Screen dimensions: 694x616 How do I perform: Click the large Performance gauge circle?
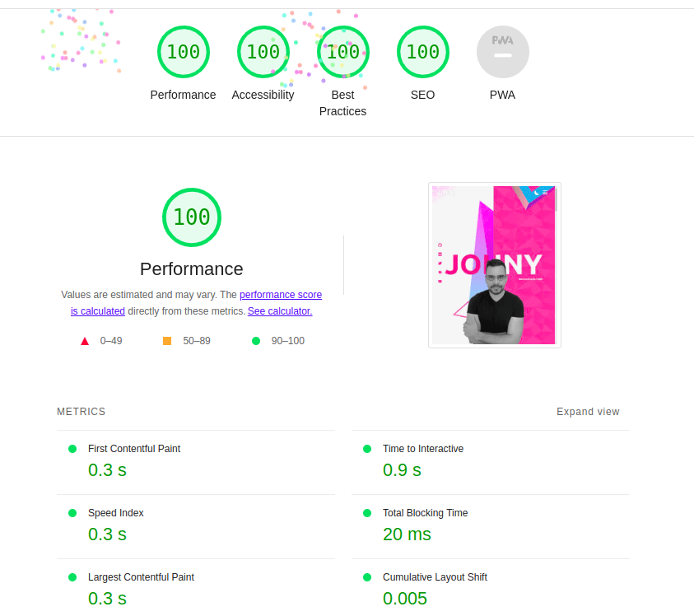[192, 217]
